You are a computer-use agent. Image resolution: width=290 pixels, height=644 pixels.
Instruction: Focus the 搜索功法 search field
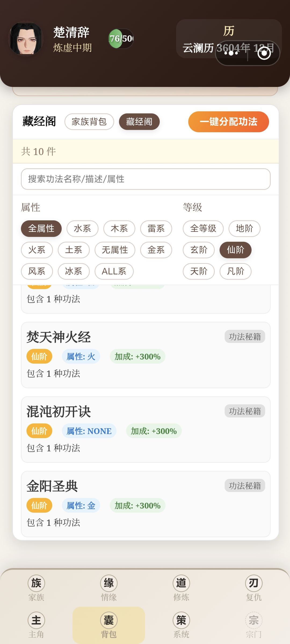(146, 179)
